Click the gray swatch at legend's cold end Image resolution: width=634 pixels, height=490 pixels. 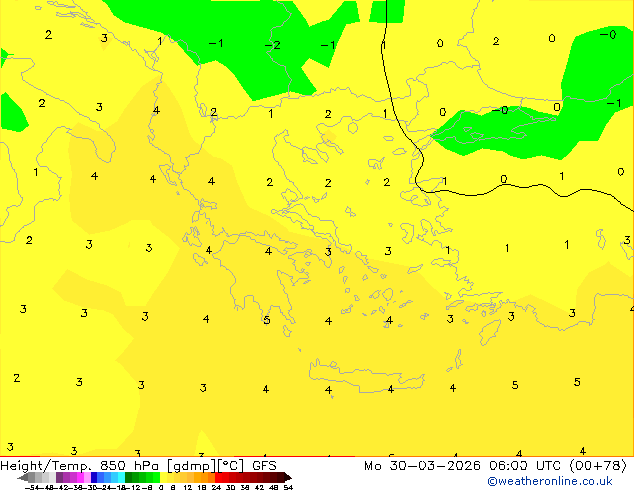tap(32, 477)
